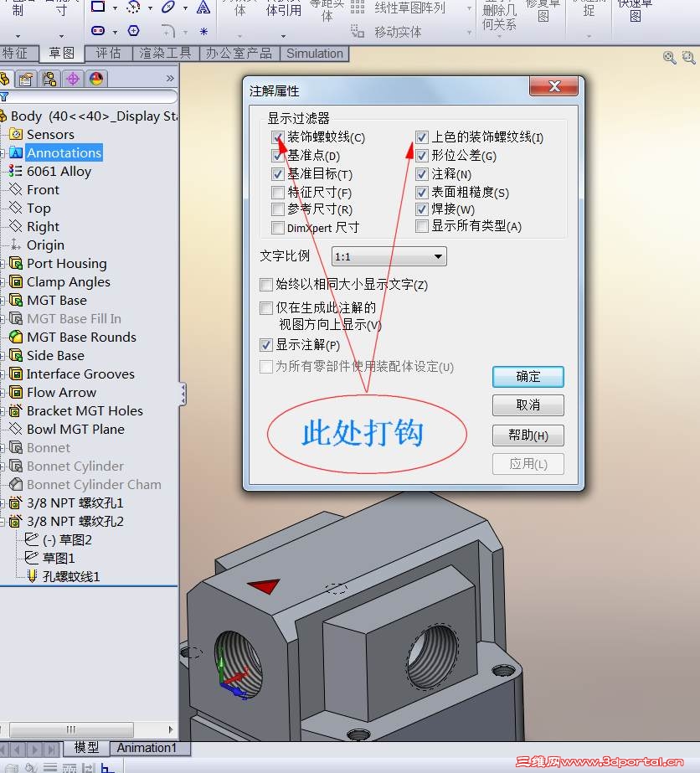Open the PropertyManager panel tab
This screenshot has height=773, width=700.
pyautogui.click(x=26, y=79)
